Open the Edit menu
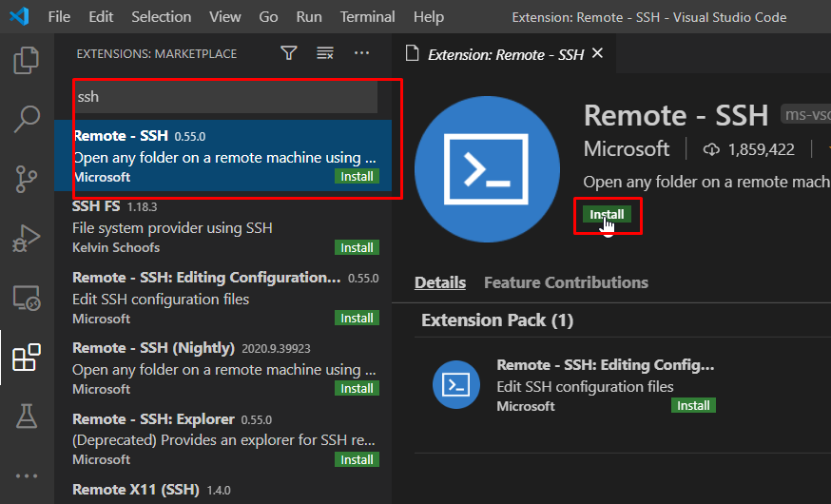831x504 pixels. [101, 17]
